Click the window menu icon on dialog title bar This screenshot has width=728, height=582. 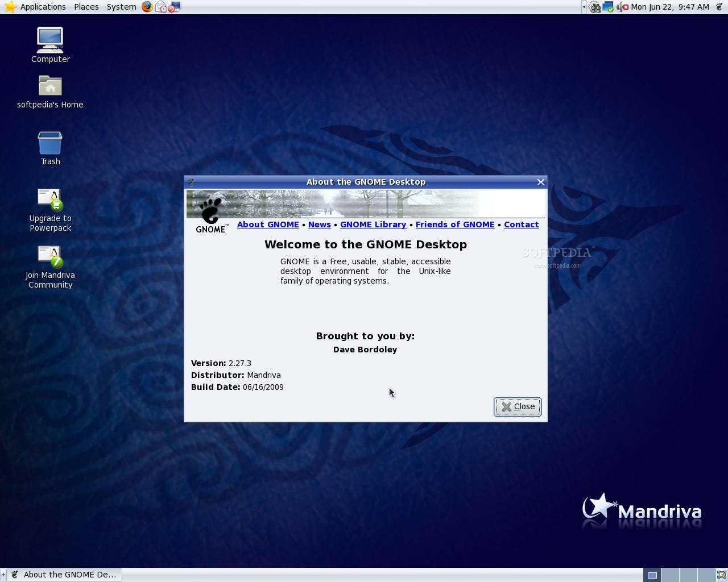pos(191,182)
